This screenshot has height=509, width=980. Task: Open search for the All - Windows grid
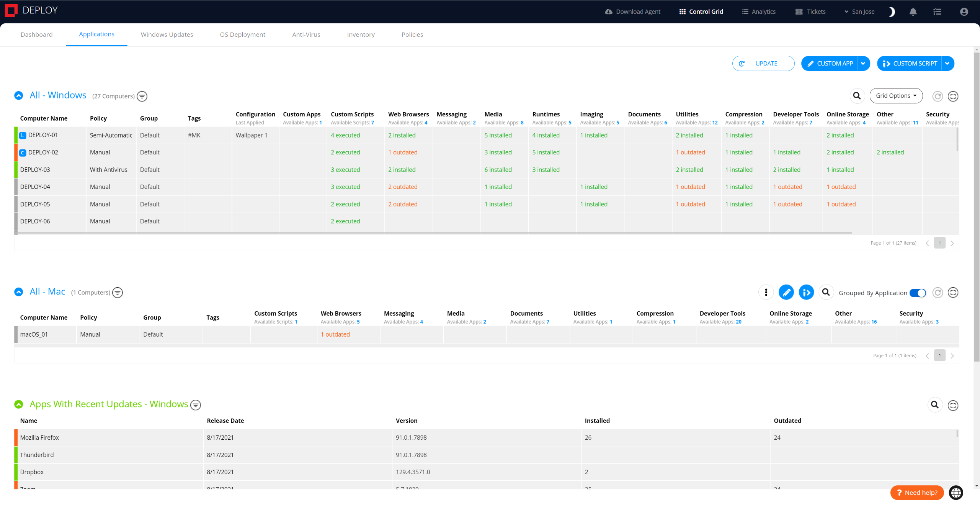[857, 96]
